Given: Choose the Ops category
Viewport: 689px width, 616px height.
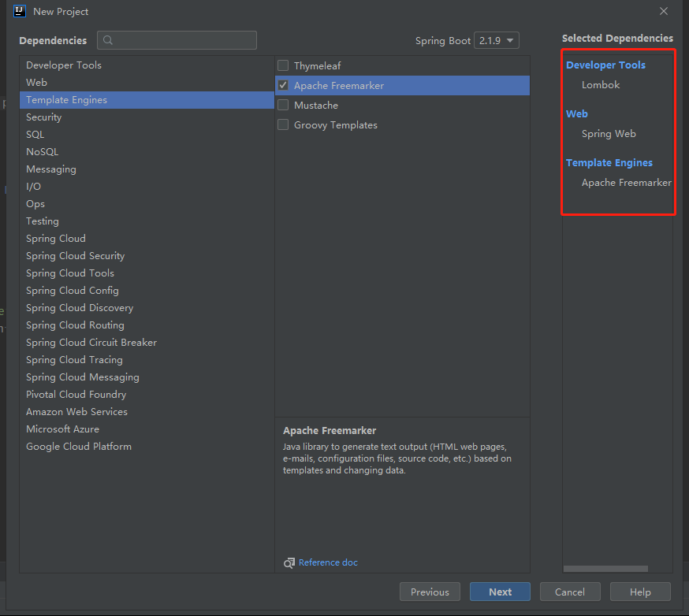Looking at the screenshot, I should pos(147,204).
